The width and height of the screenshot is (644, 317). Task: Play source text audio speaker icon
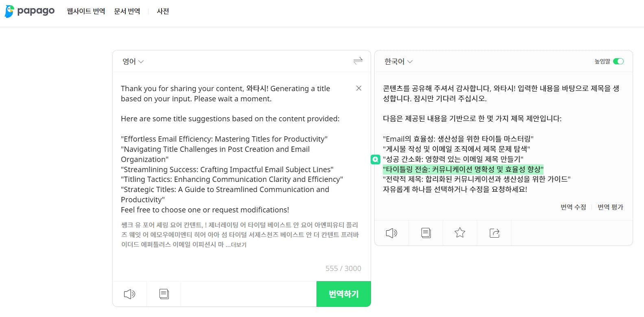click(x=129, y=294)
